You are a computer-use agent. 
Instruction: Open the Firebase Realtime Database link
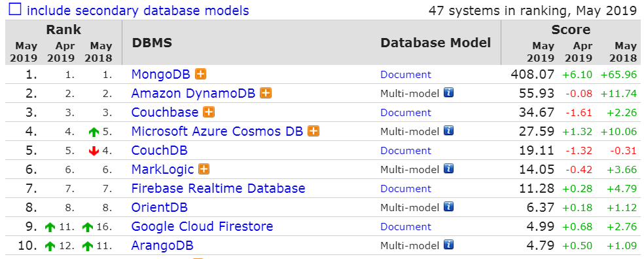218,188
